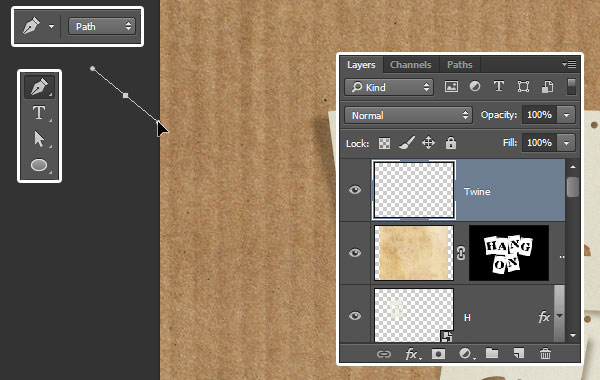Hide the HANG ON masked texture layer
This screenshot has width=600, height=380.
point(355,253)
